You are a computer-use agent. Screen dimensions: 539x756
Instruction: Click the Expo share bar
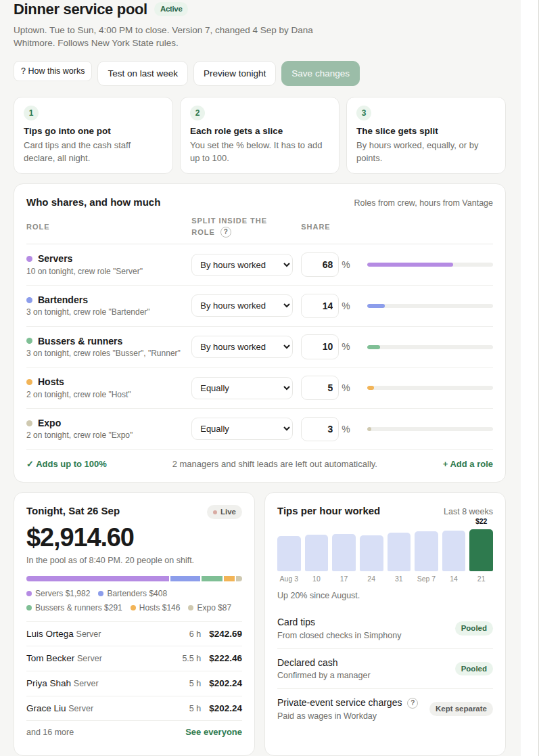(369, 429)
